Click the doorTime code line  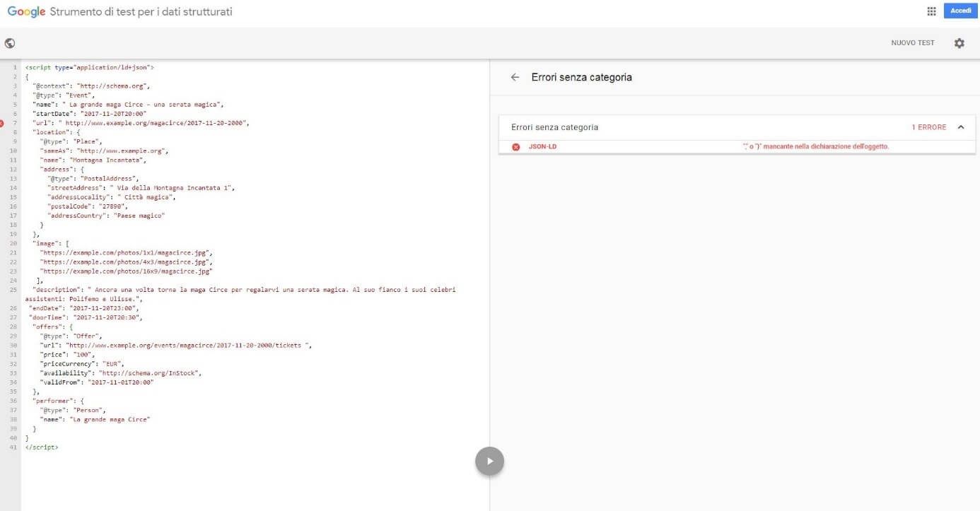(x=86, y=317)
